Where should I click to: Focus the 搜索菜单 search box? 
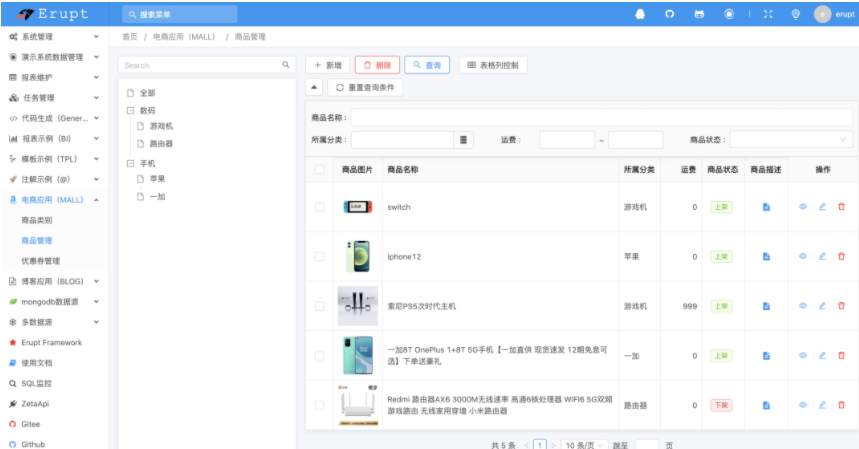tap(180, 14)
